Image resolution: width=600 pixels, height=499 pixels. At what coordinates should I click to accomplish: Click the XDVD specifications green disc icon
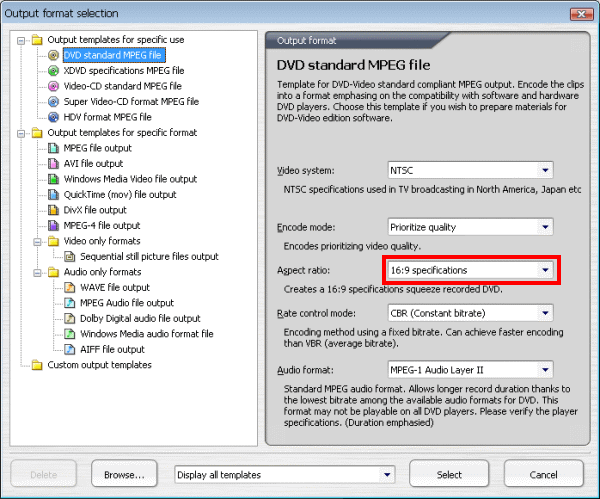[x=53, y=71]
